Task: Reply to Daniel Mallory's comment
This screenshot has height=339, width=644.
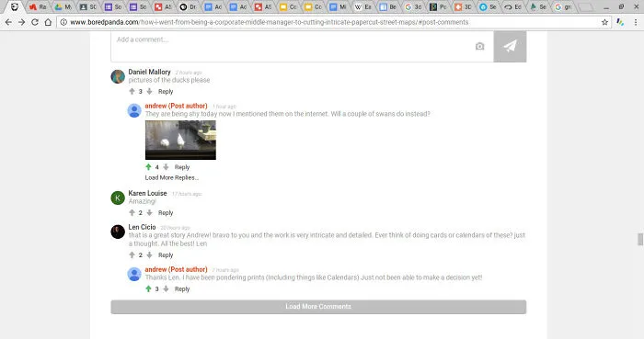Action: (x=166, y=92)
